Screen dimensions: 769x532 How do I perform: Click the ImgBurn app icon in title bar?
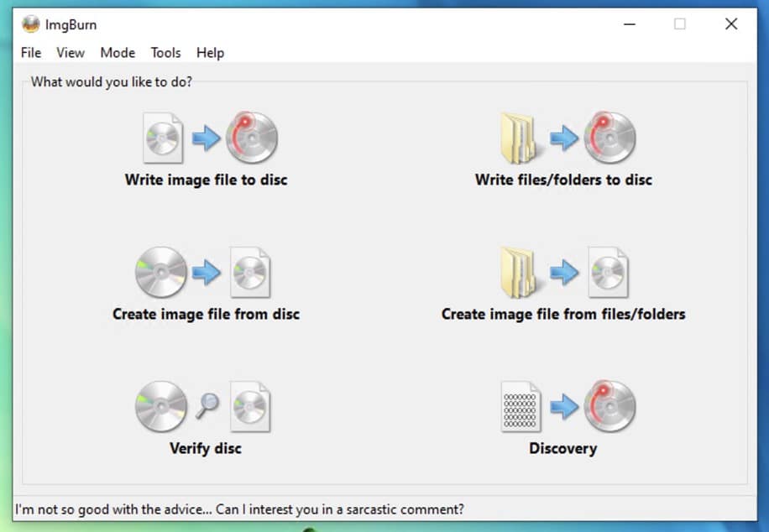click(31, 24)
